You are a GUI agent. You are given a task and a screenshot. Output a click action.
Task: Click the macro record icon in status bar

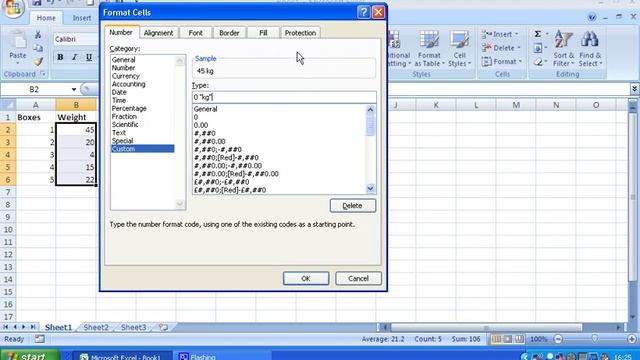tap(40, 339)
